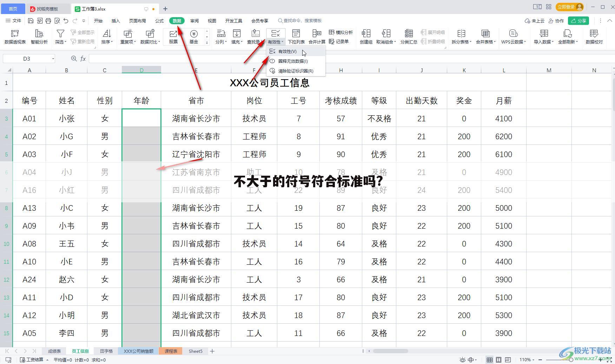Select 清除验证标识圈(R) menu entry
This screenshot has height=364, width=615.
(296, 71)
